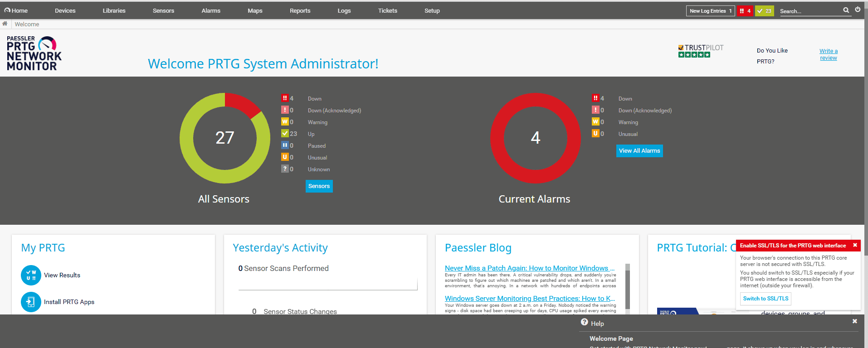Click the Paessler Blog scrollbar

pyautogui.click(x=628, y=289)
